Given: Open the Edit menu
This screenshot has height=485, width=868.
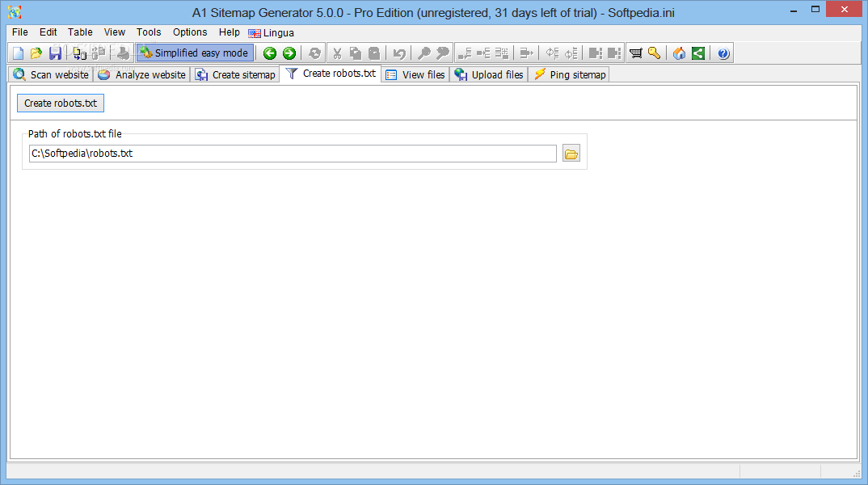Looking at the screenshot, I should [x=48, y=32].
